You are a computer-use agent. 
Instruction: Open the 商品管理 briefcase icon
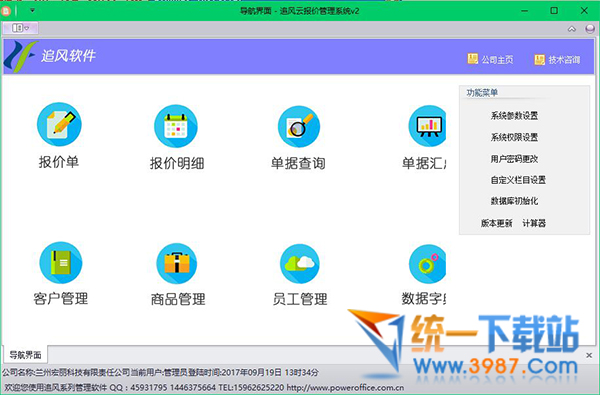177,264
